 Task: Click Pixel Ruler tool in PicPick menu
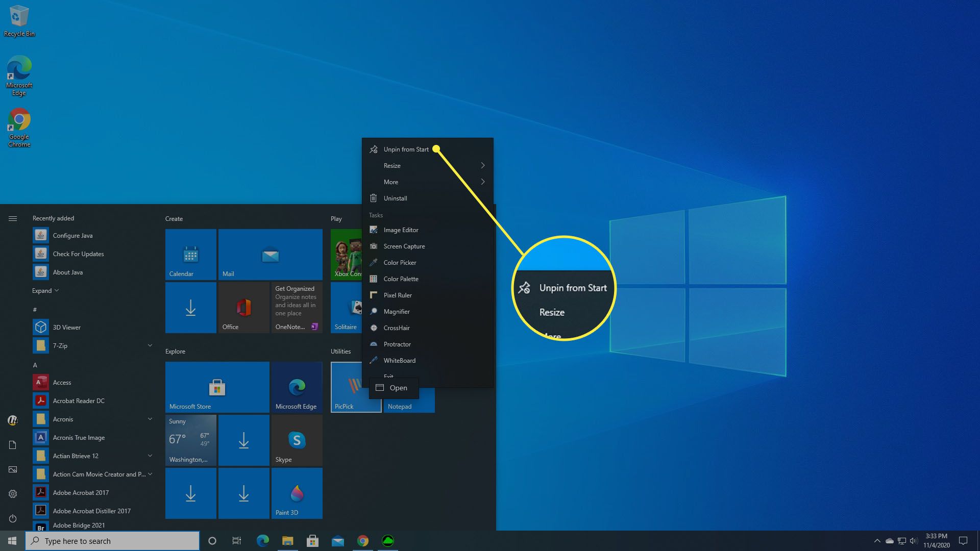coord(397,295)
